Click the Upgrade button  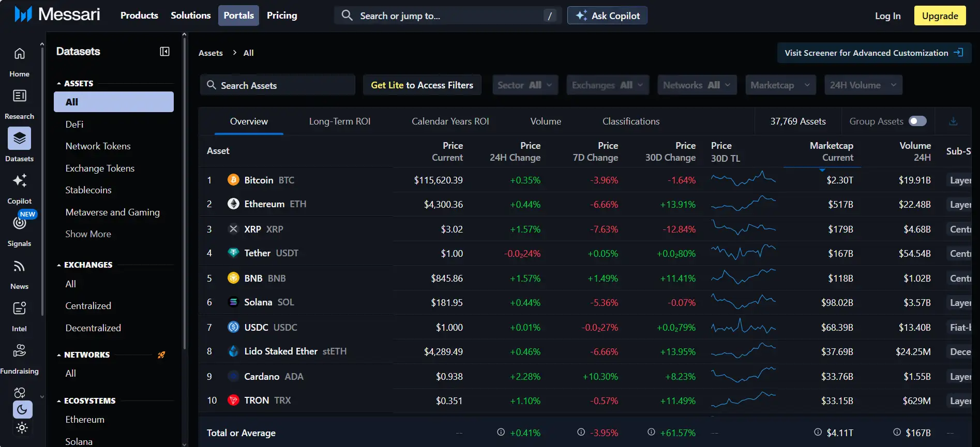tap(940, 16)
